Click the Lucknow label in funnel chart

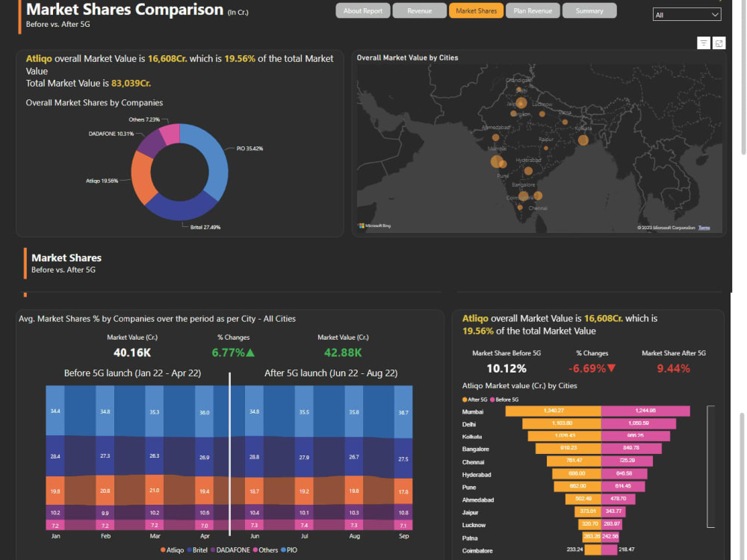point(474,525)
